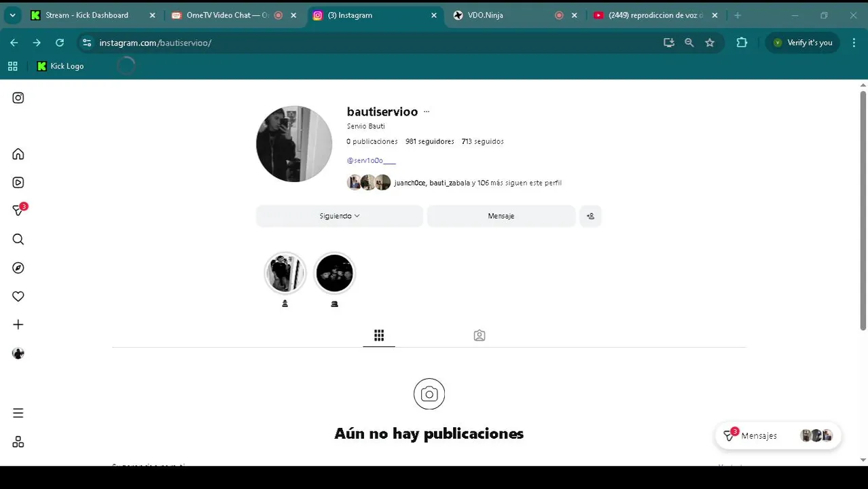Open the 981 seguidores list

(430, 141)
